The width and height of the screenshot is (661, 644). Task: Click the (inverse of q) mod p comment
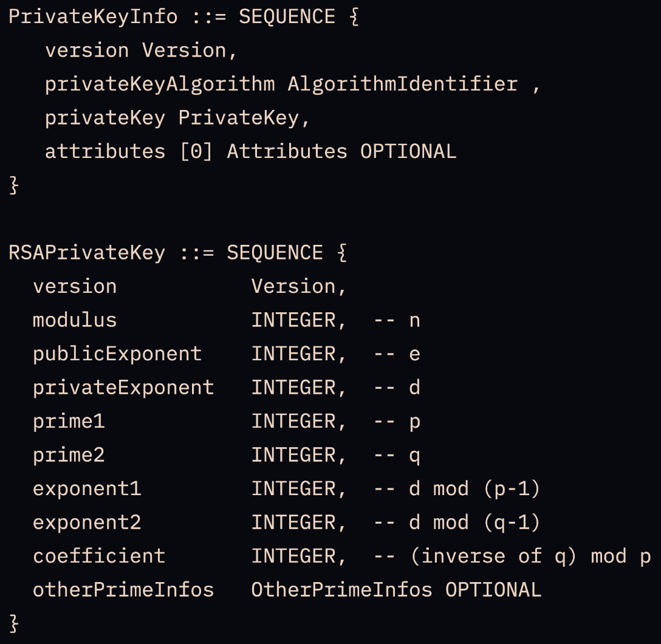point(531,557)
